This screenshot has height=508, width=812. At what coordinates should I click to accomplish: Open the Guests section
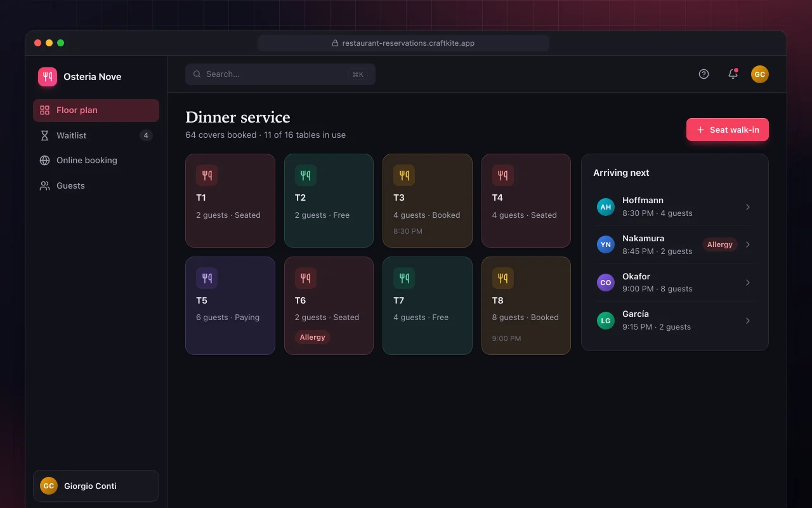pyautogui.click(x=96, y=185)
